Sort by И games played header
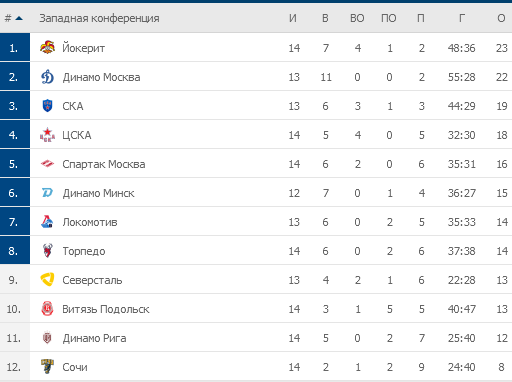This screenshot has height=382, width=512. click(x=293, y=18)
